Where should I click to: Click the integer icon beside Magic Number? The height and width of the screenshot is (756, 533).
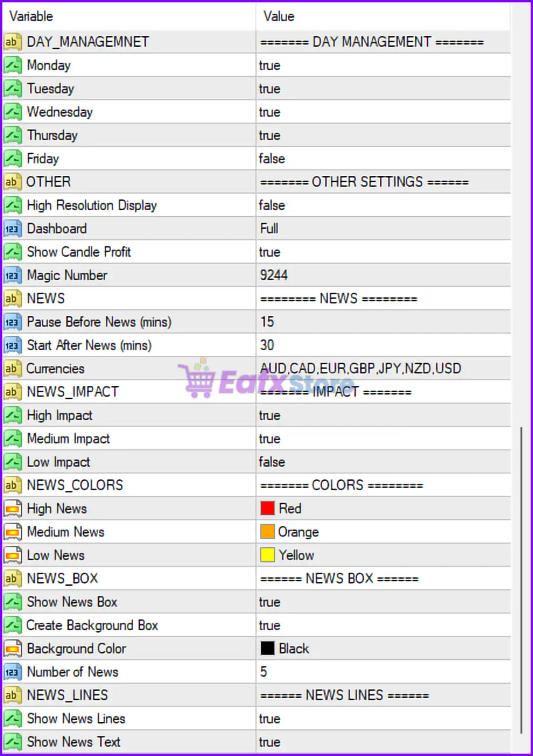tap(12, 275)
